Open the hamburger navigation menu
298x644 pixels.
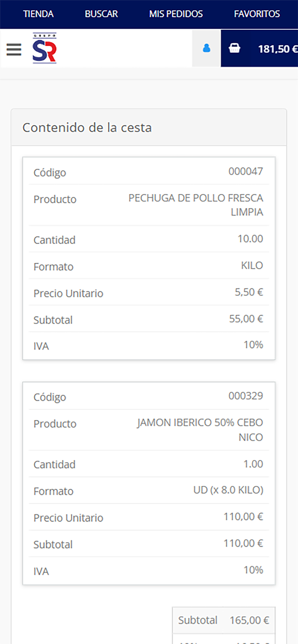[14, 49]
